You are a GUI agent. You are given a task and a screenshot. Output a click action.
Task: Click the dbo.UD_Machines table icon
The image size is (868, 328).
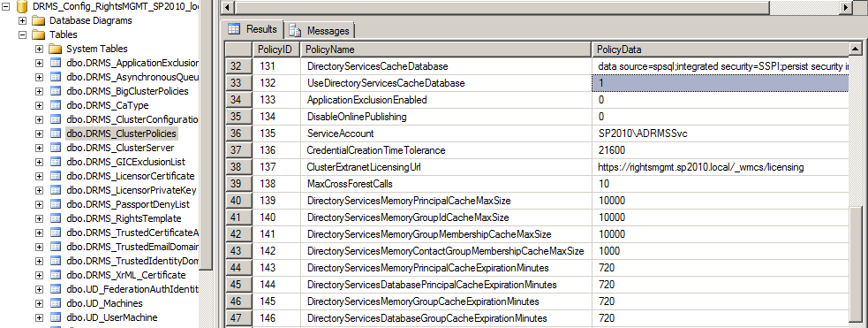coord(56,303)
